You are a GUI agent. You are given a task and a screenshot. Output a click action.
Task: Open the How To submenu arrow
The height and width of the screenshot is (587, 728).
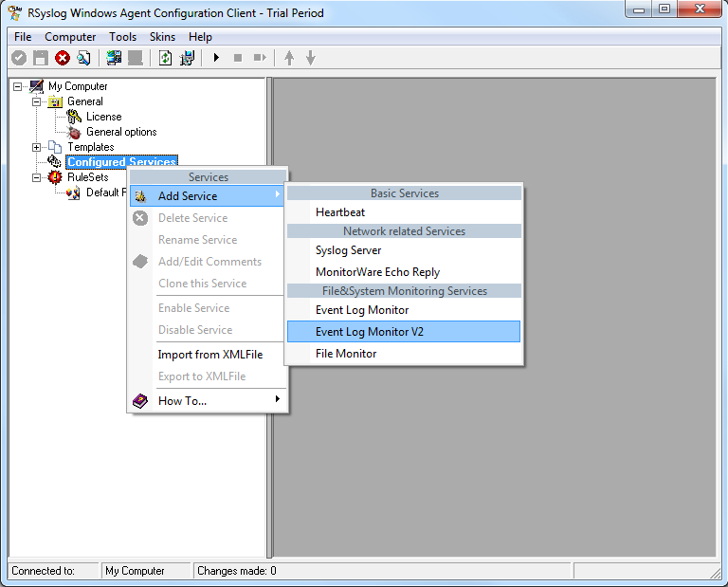click(277, 399)
